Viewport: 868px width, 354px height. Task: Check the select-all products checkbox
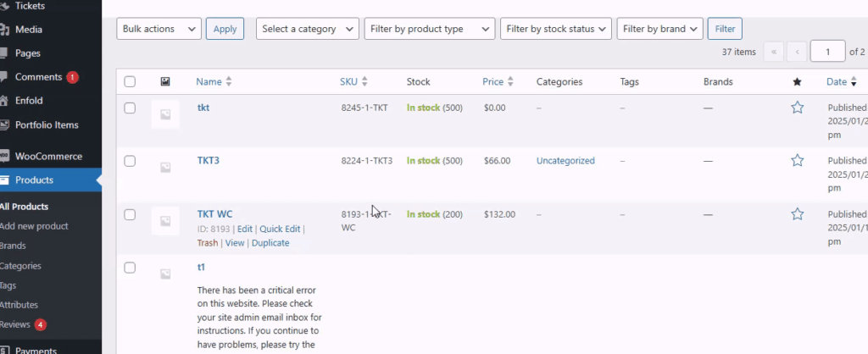pyautogui.click(x=130, y=82)
